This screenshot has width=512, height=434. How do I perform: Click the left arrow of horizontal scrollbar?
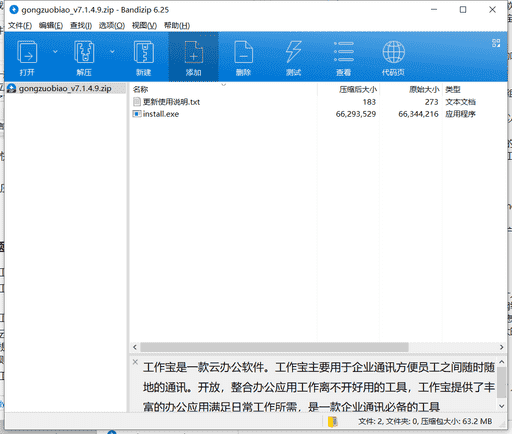point(135,347)
